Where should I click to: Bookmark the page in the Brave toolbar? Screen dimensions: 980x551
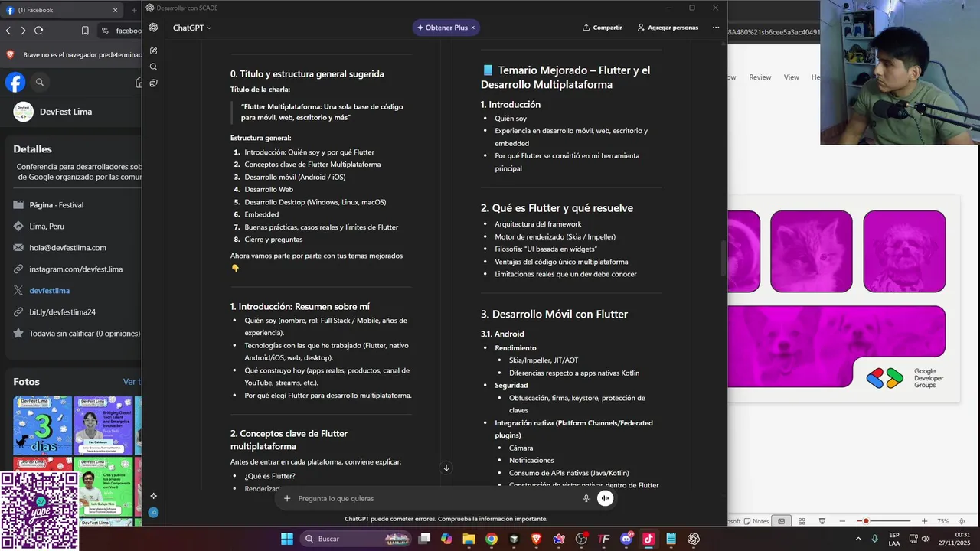point(85,31)
